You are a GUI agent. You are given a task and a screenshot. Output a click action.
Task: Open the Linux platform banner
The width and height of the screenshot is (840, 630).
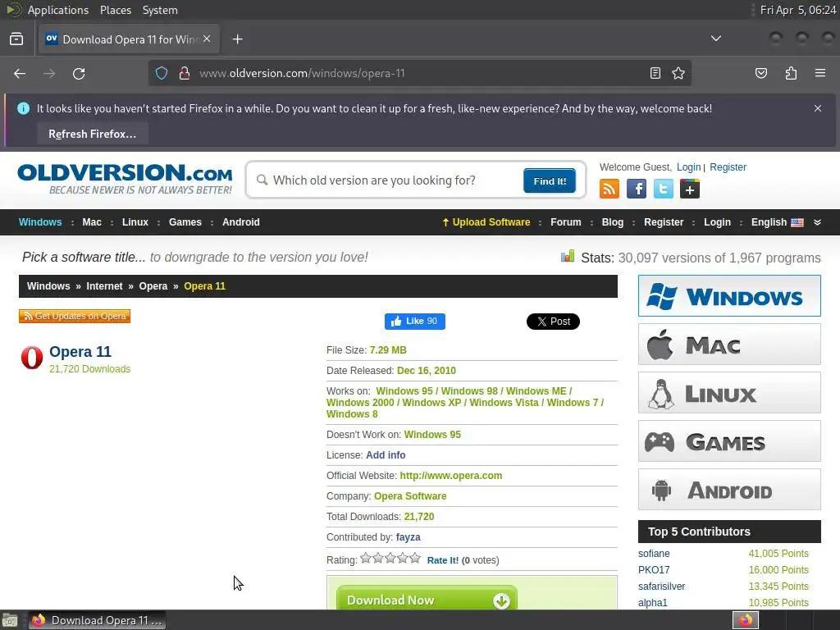click(x=729, y=393)
